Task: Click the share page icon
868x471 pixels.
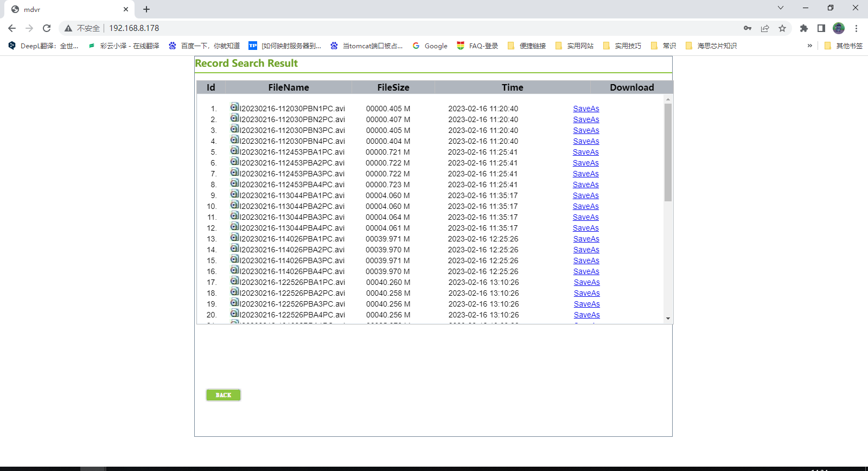Action: pos(765,28)
